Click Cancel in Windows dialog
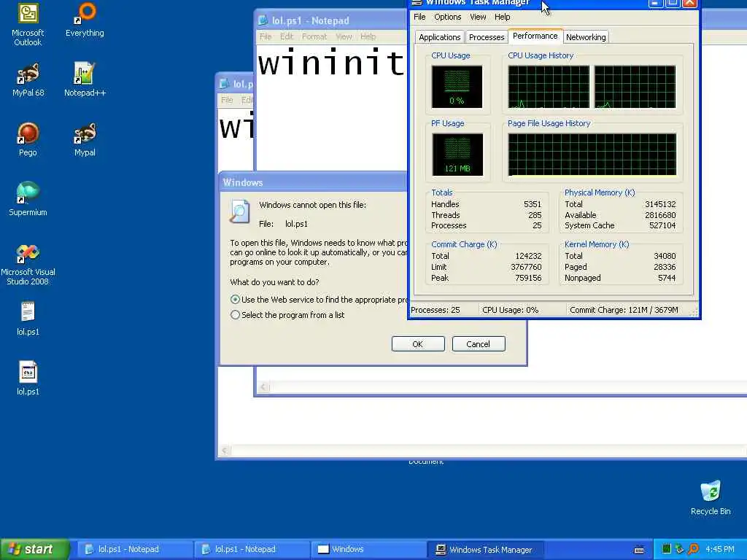Screen dimensions: 747x560 (x=479, y=344)
